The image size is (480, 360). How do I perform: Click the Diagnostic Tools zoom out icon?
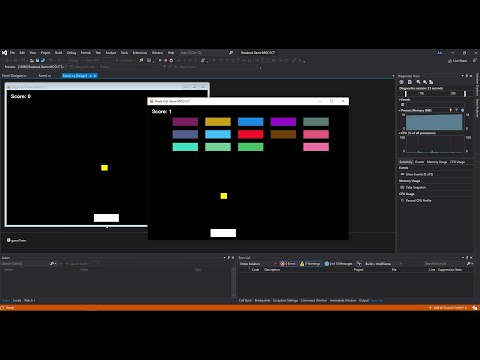pyautogui.click(x=425, y=82)
